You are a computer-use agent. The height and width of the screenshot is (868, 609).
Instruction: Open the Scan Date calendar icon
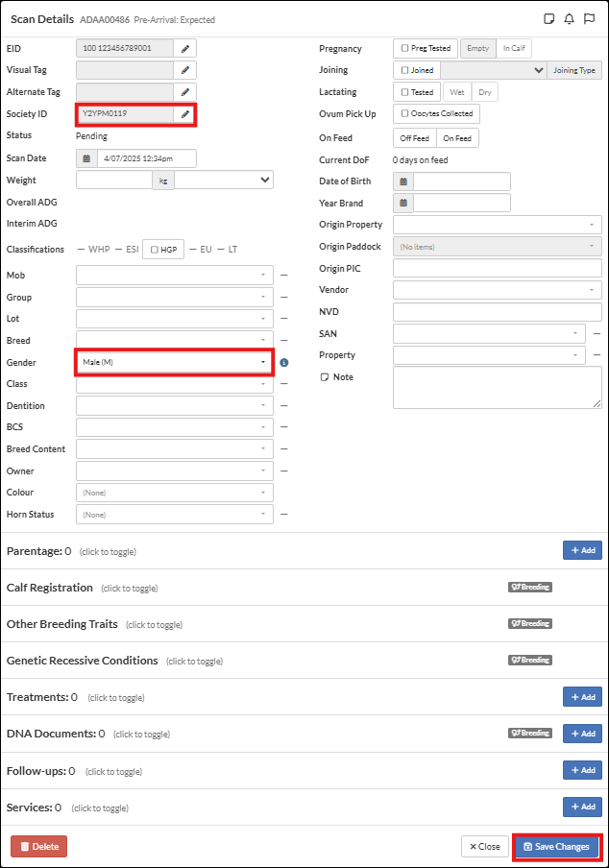coord(86,158)
